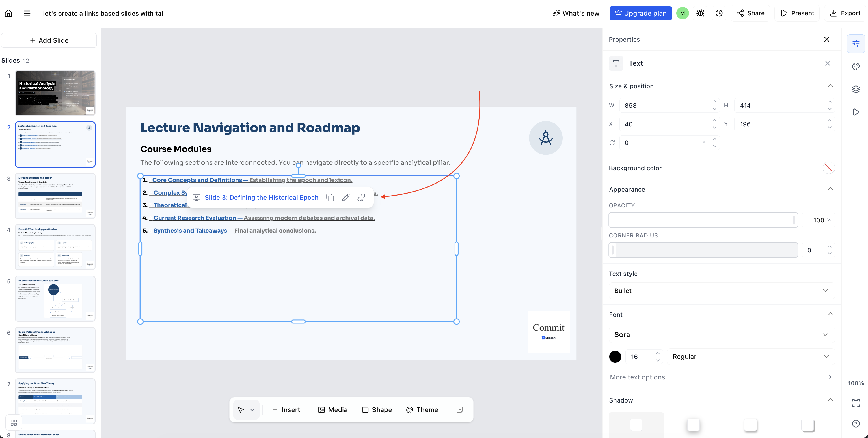The width and height of the screenshot is (868, 438).
Task: Click the fit-to-screen icon
Action: tap(856, 403)
